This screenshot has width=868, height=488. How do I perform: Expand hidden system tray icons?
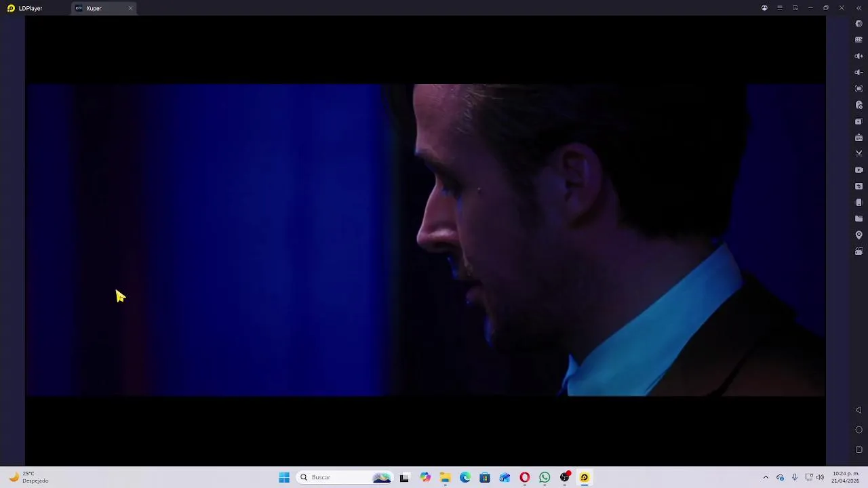(x=766, y=477)
